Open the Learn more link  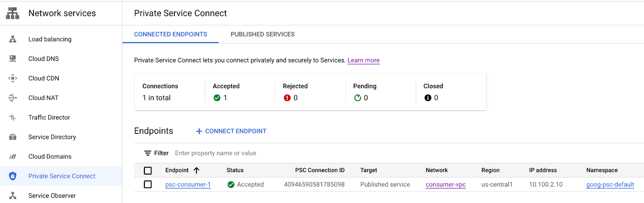pyautogui.click(x=363, y=60)
